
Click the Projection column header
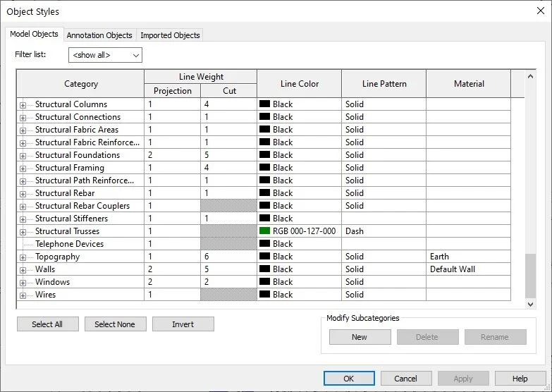click(x=173, y=91)
